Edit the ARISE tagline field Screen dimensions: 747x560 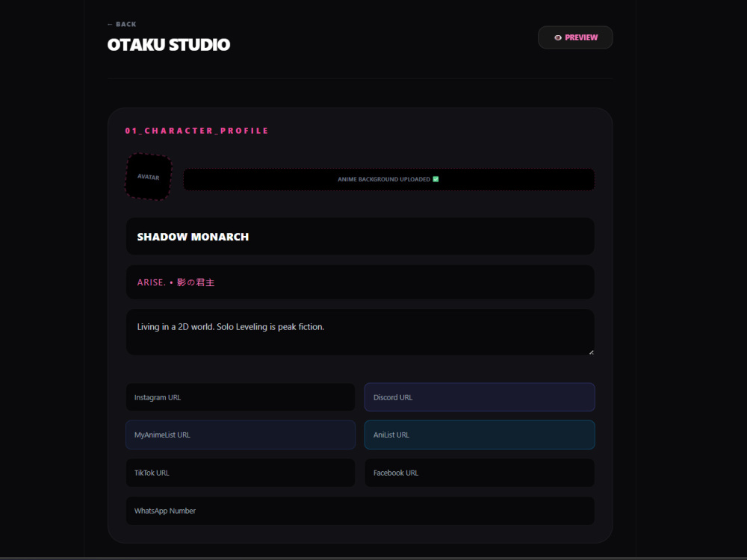360,282
